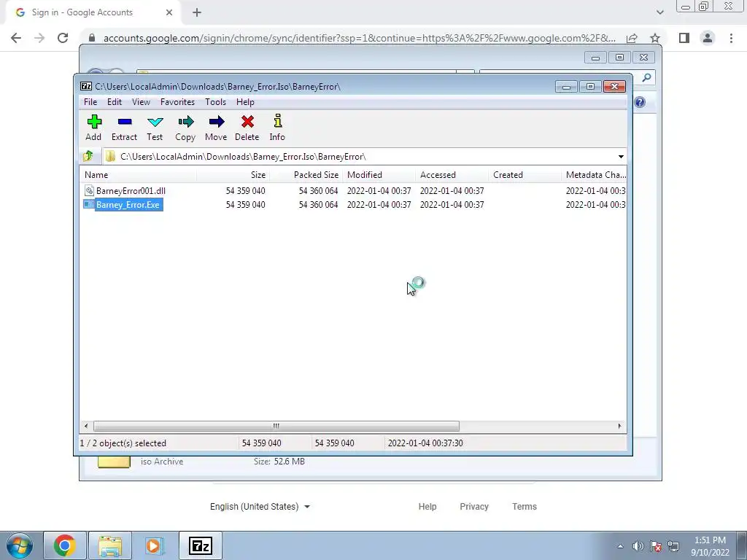Open the Edit menu
747x560 pixels.
click(115, 101)
